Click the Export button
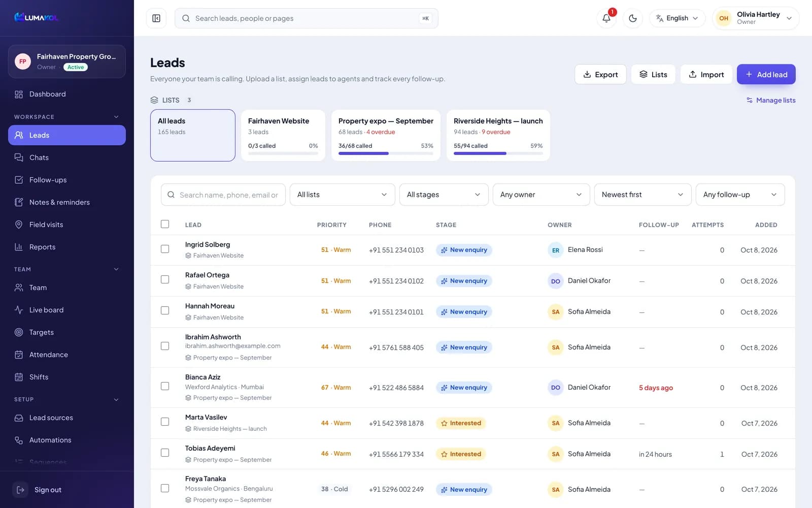Image resolution: width=812 pixels, height=508 pixels. (x=600, y=74)
